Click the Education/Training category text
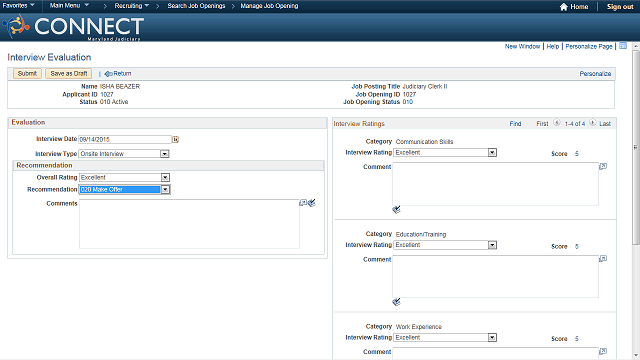640x360 pixels. [x=421, y=234]
